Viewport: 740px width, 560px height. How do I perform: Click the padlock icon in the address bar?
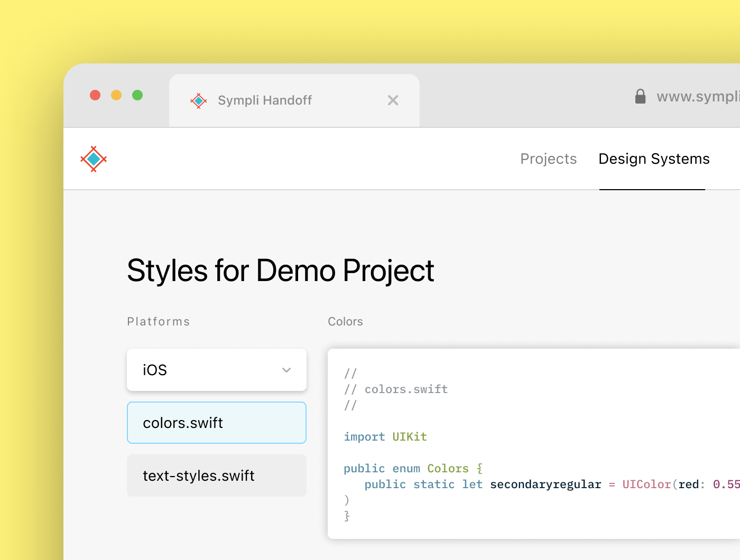[x=640, y=96]
